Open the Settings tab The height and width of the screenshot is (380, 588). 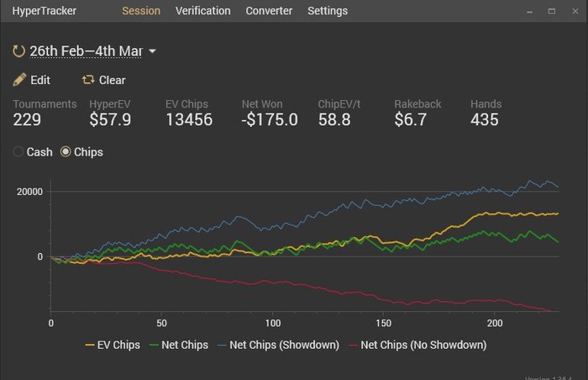point(328,11)
